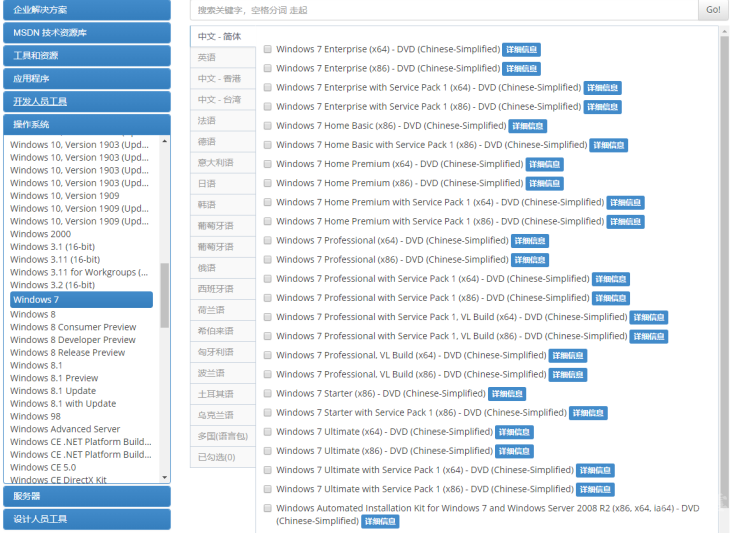Select Windows 8.1 in the OS list
The width and height of the screenshot is (746, 533).
pyautogui.click(x=36, y=365)
